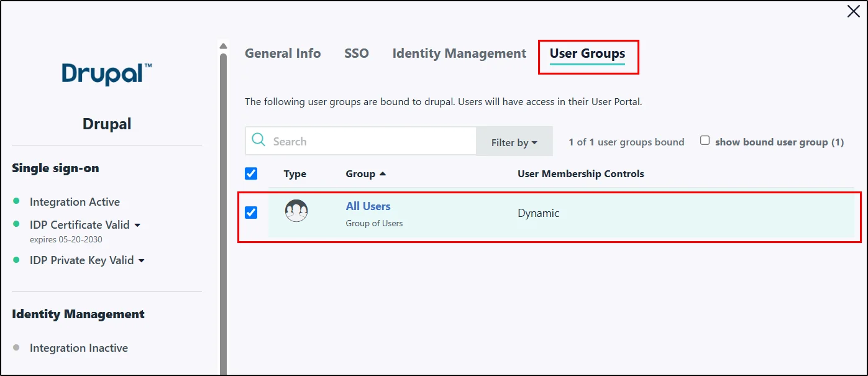
Task: Click the Integration Active status text
Action: coord(75,202)
